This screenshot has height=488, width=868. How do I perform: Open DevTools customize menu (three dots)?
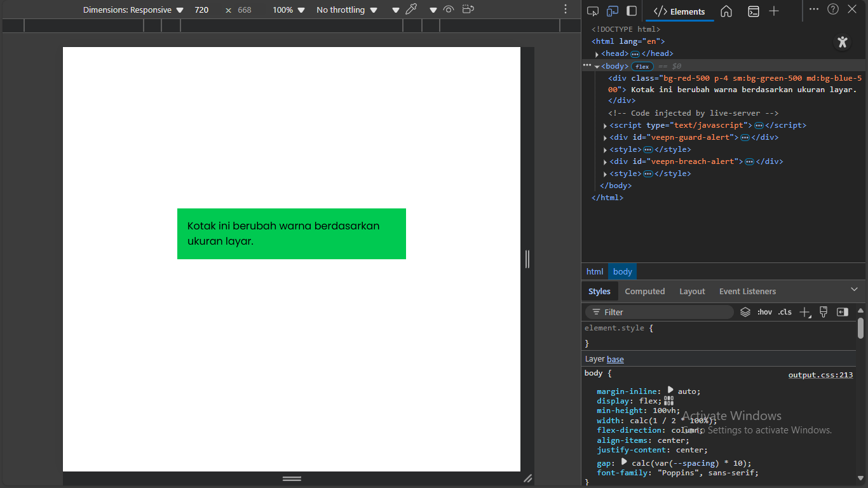(814, 9)
